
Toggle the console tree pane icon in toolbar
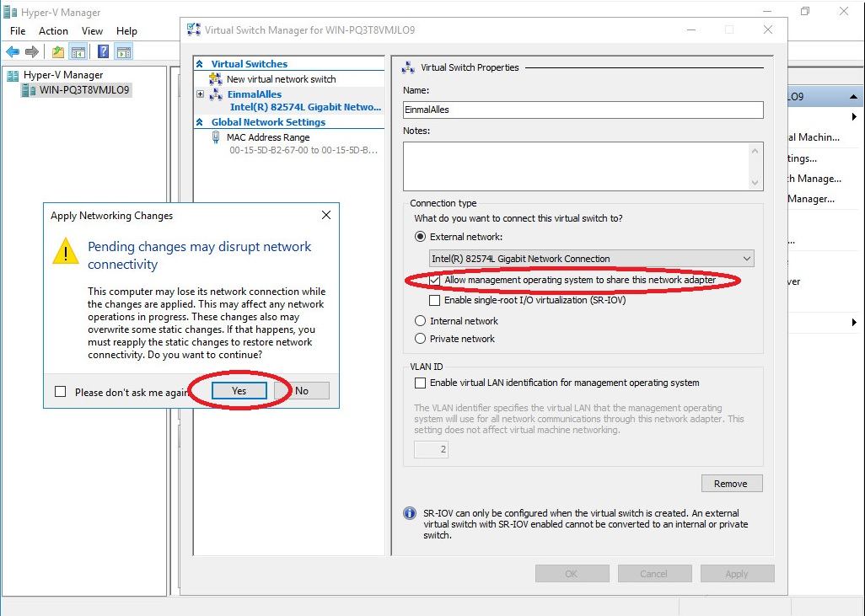[78, 52]
